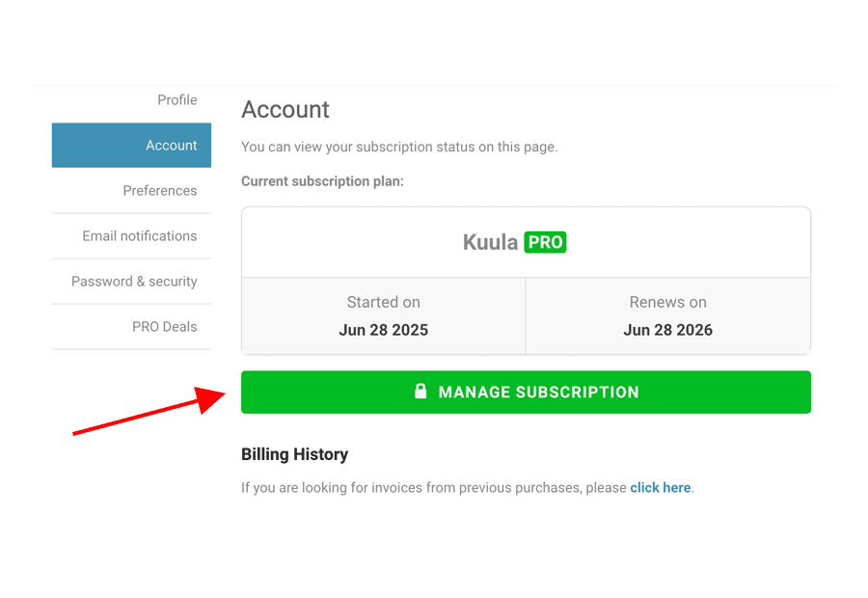Click the subscription status description text
Viewport: 868px width, 598px height.
[x=399, y=148]
